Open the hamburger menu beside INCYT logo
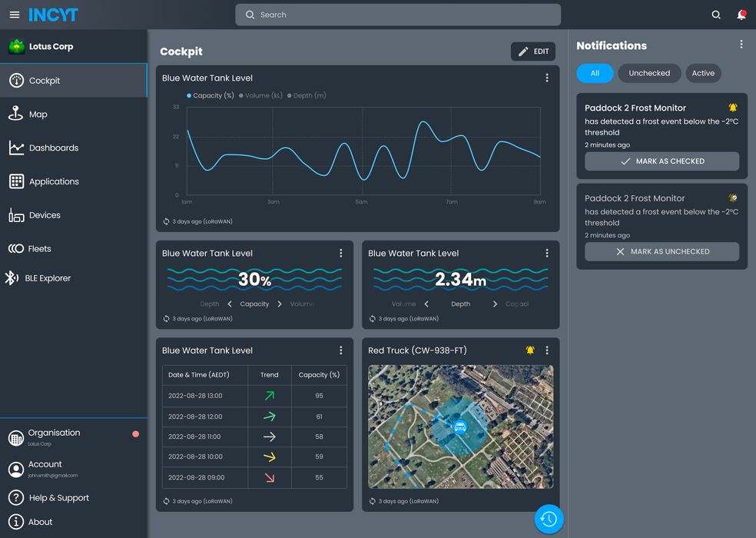 [15, 15]
